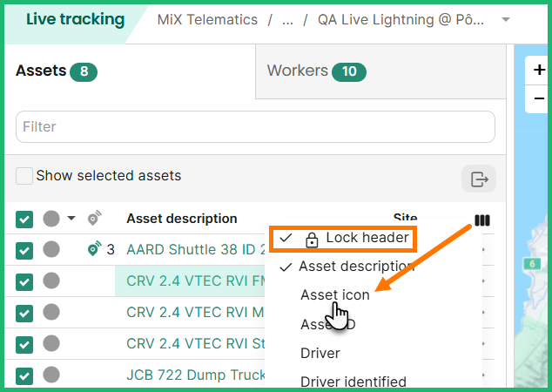Click the export assets icon
The height and width of the screenshot is (392, 552).
(x=479, y=179)
